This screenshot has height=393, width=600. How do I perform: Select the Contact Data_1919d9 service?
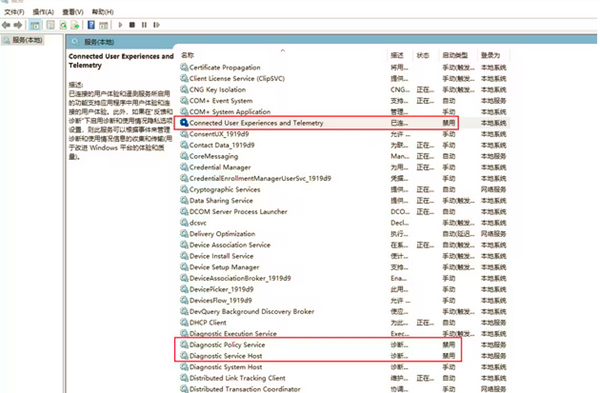tap(343, 145)
